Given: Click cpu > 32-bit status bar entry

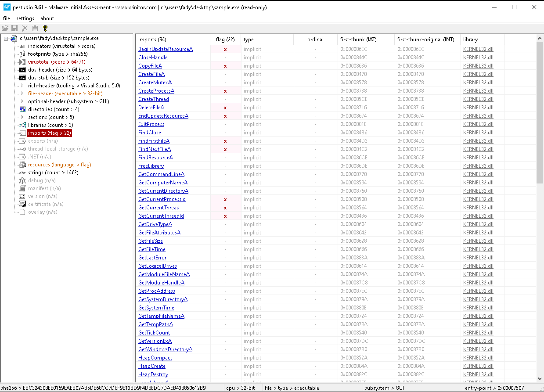Looking at the screenshot, I should (x=241, y=388).
